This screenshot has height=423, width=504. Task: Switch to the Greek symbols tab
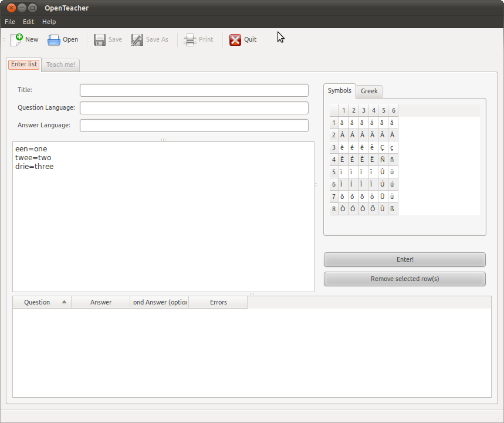click(369, 91)
